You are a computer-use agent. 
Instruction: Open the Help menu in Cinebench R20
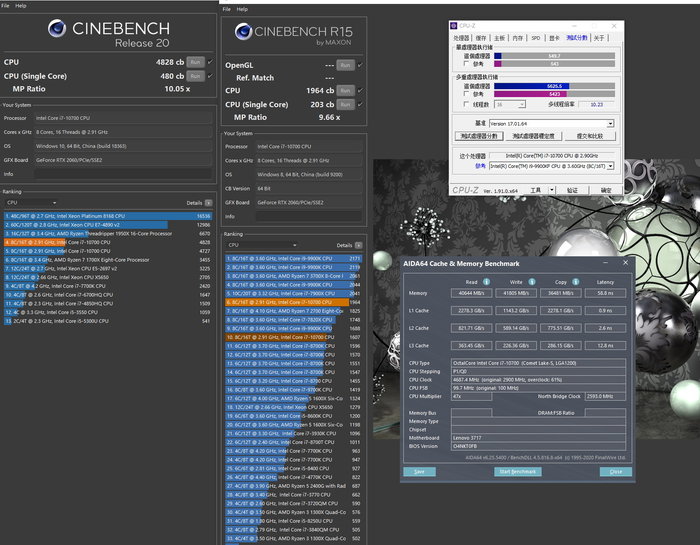(x=21, y=6)
